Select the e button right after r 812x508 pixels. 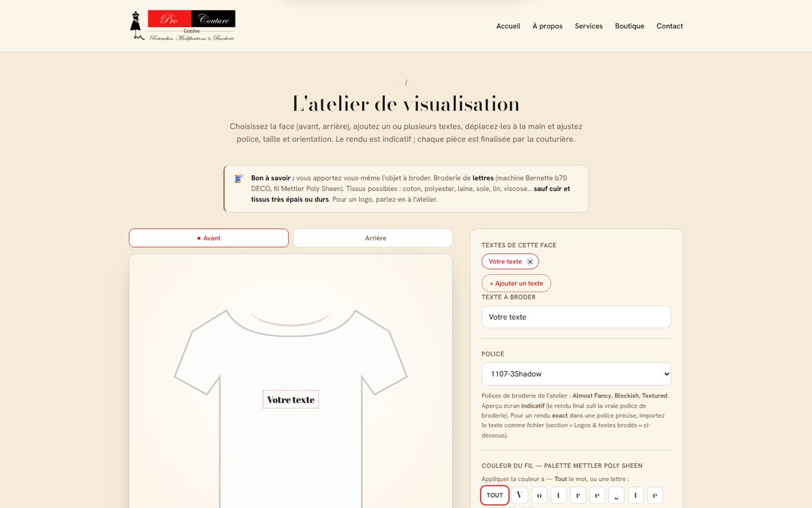point(597,495)
